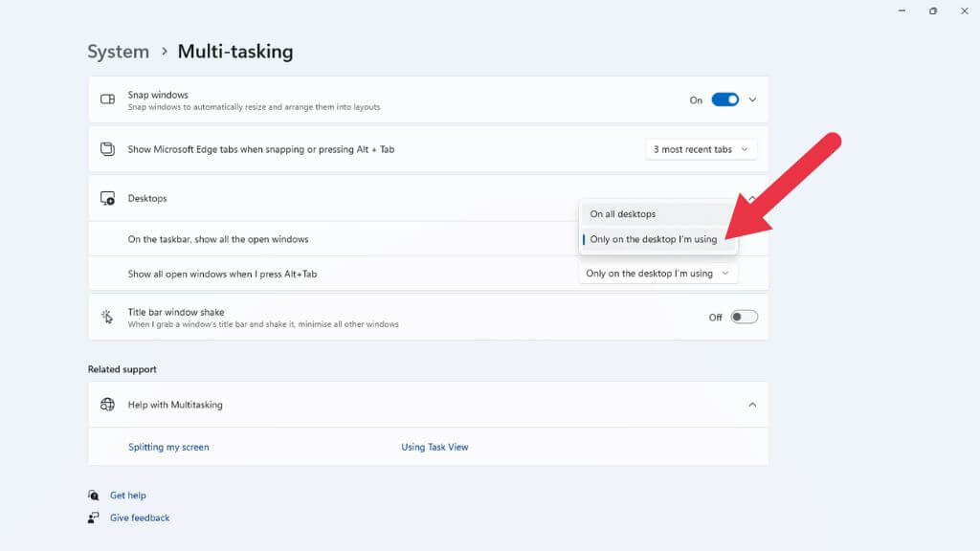
Task: Choose 'Only on the desktop I'm using' option
Action: [654, 239]
